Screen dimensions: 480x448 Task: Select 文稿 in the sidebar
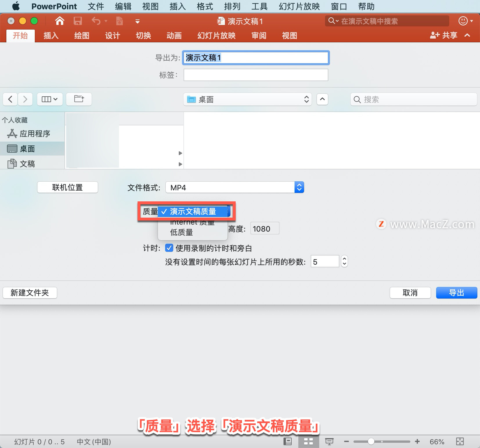[x=32, y=164]
